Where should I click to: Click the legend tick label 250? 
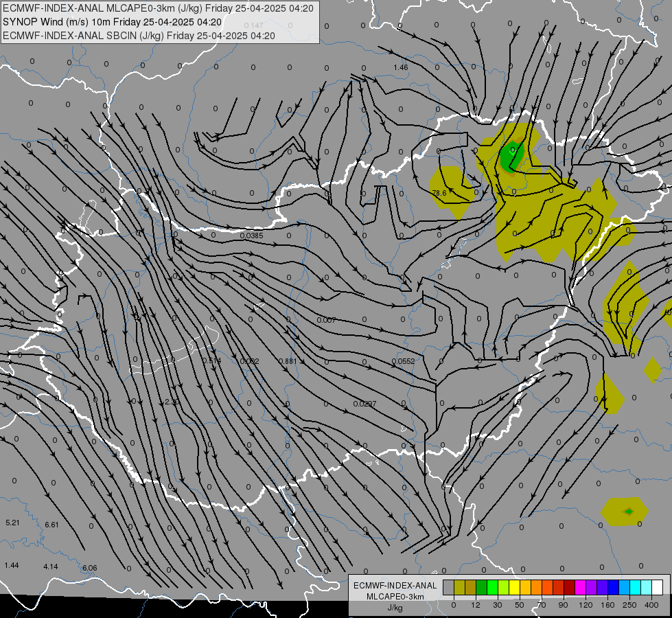click(x=629, y=605)
